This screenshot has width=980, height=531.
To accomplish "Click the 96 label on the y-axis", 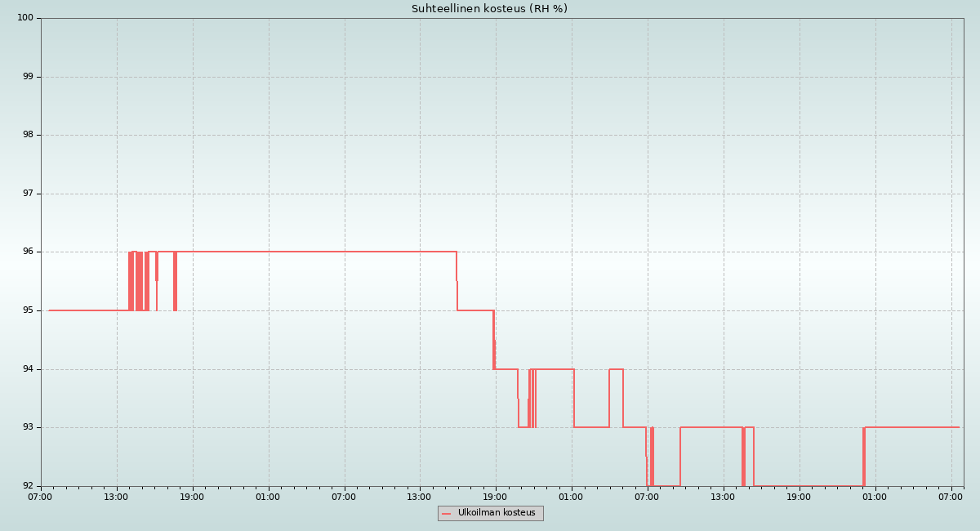I will pyautogui.click(x=27, y=252).
